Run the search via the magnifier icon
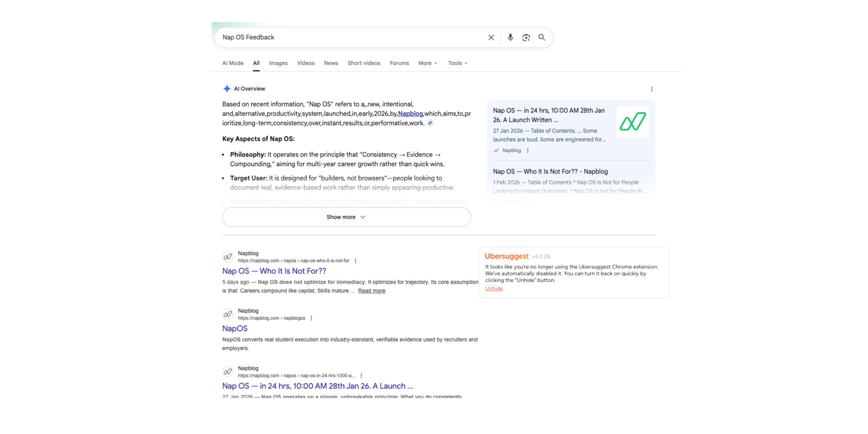 (x=541, y=37)
